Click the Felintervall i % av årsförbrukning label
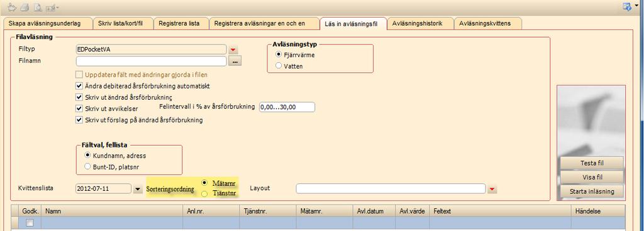 click(207, 107)
